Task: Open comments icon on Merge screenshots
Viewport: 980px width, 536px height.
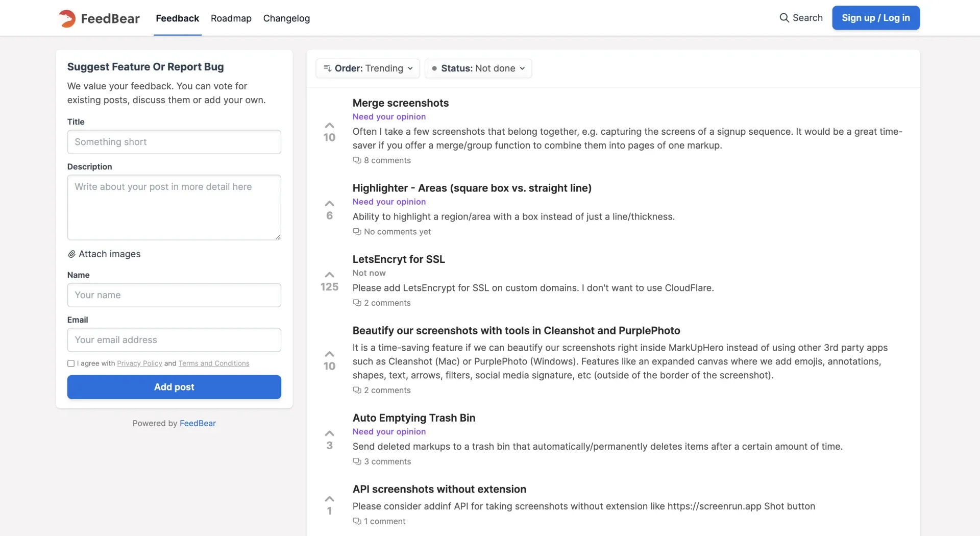Action: (357, 160)
